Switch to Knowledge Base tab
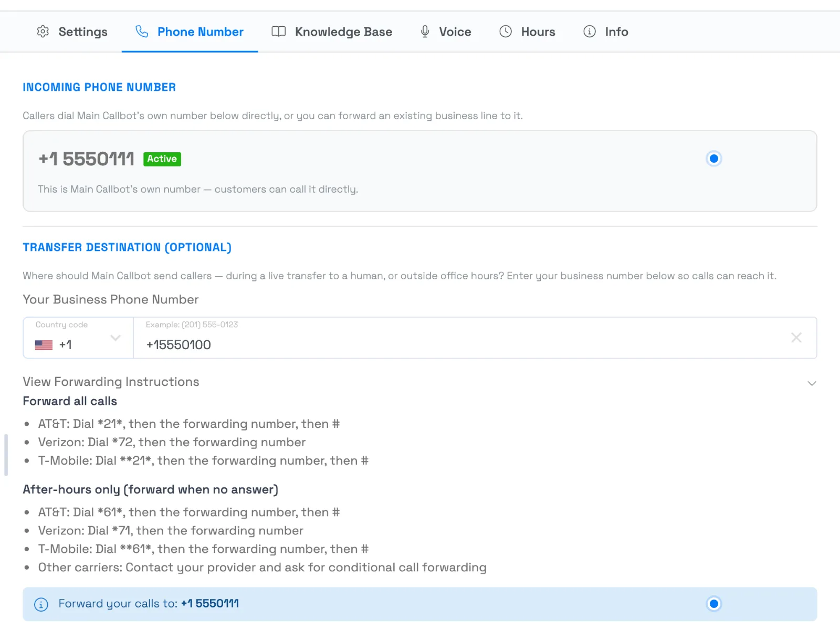 point(332,31)
